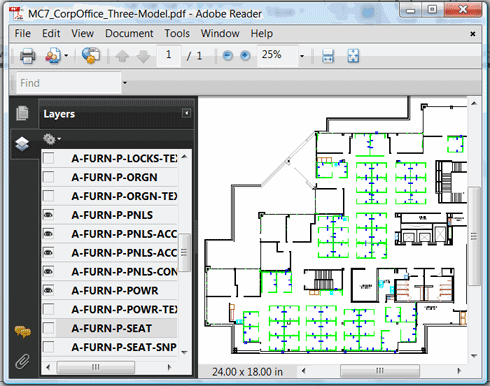
Task: Show layer A-FURN-P-POWR-TEX via its checkbox
Action: pyautogui.click(x=49, y=309)
